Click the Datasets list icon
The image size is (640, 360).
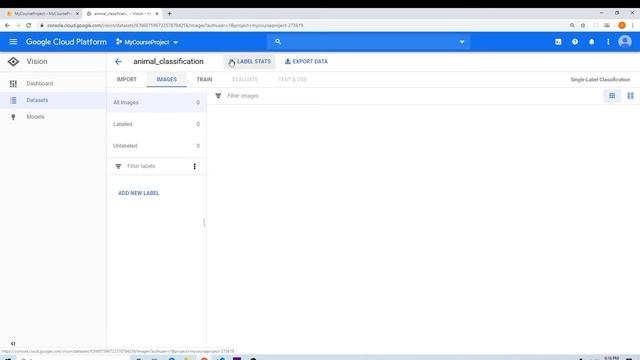pyautogui.click(x=13, y=100)
